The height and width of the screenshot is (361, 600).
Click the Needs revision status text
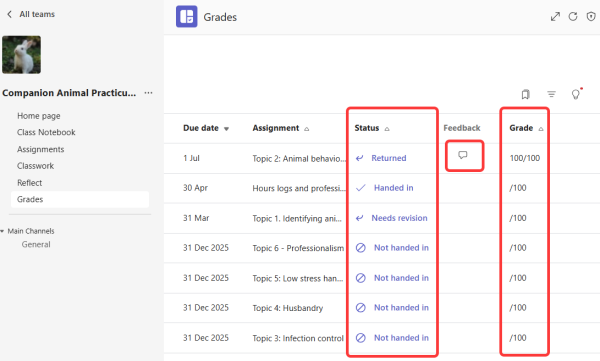[x=399, y=218]
